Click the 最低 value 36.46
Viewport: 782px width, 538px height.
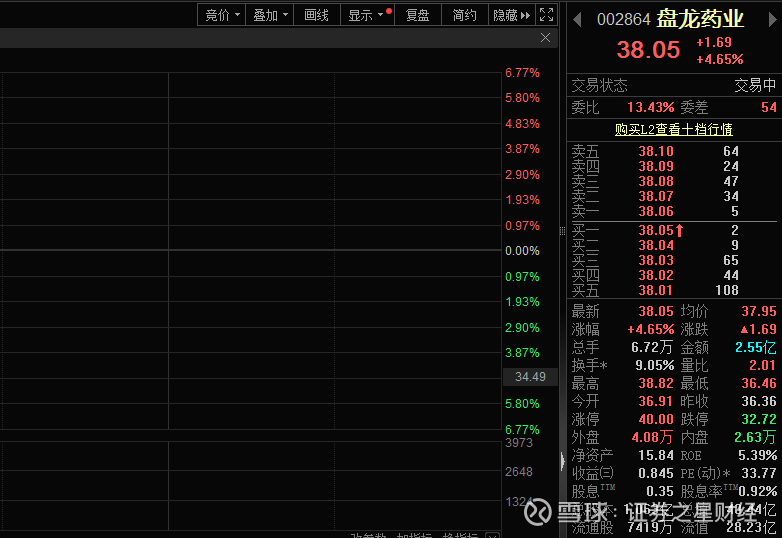coord(759,383)
